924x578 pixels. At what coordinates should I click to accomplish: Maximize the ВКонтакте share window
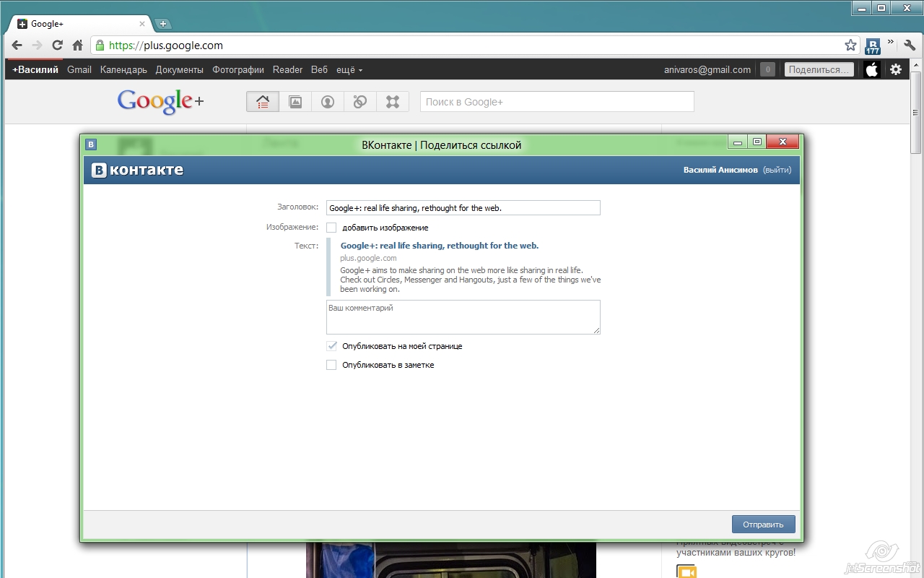757,142
